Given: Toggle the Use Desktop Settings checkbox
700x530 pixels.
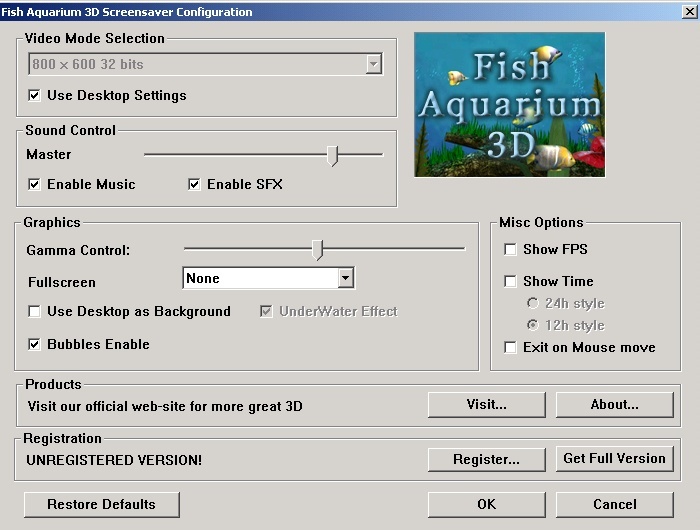Looking at the screenshot, I should point(34,95).
